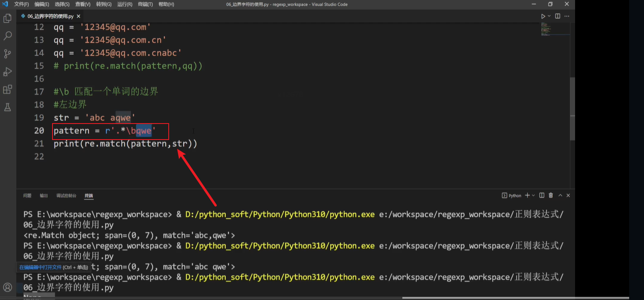The image size is (644, 300).
Task: Click the commented print line 15
Action: [x=128, y=66]
